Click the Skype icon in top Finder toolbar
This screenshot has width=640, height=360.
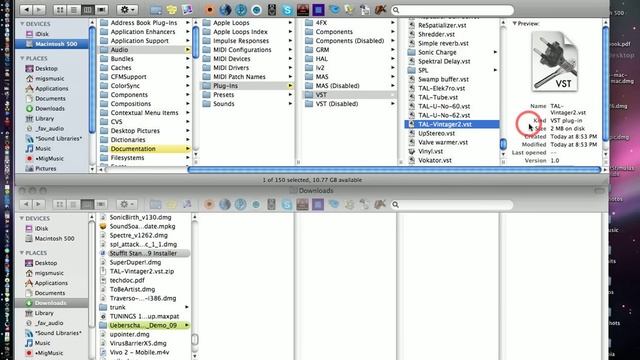[287, 10]
